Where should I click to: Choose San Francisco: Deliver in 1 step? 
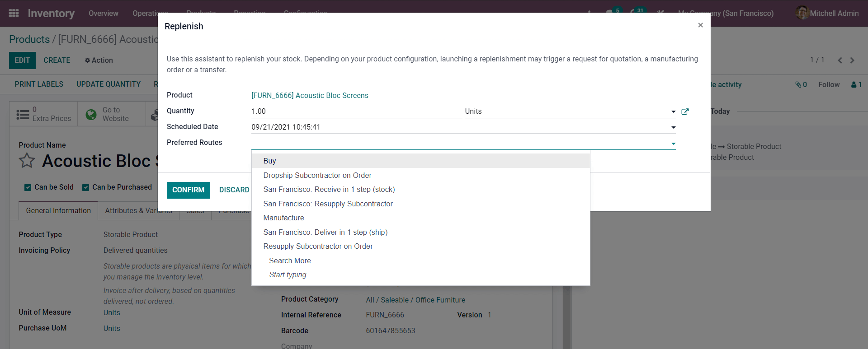(421, 232)
